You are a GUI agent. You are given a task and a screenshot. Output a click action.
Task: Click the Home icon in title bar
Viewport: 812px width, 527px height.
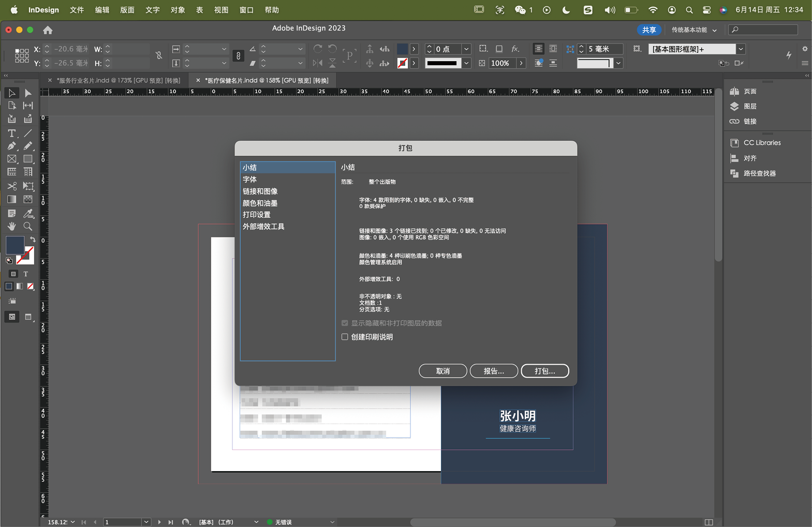48,30
